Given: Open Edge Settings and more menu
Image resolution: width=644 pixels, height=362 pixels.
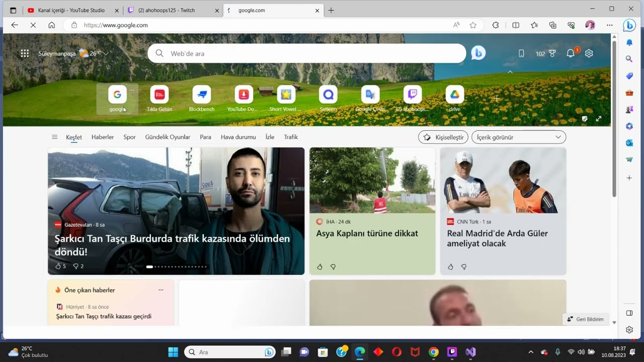Looking at the screenshot, I should 610,25.
